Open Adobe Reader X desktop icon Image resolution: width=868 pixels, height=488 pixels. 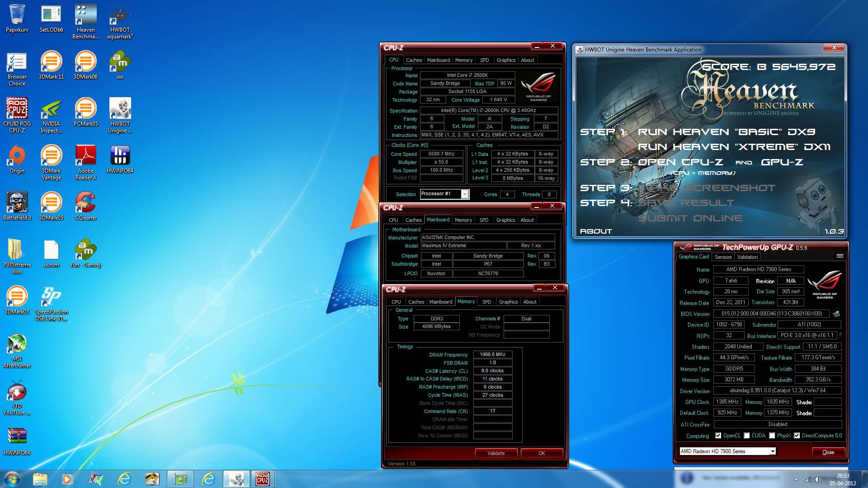tap(85, 163)
